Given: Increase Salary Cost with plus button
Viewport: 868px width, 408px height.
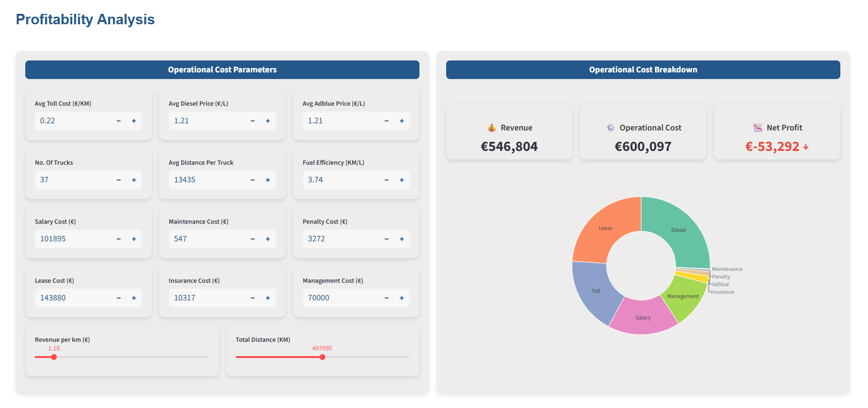Looking at the screenshot, I should click(134, 239).
